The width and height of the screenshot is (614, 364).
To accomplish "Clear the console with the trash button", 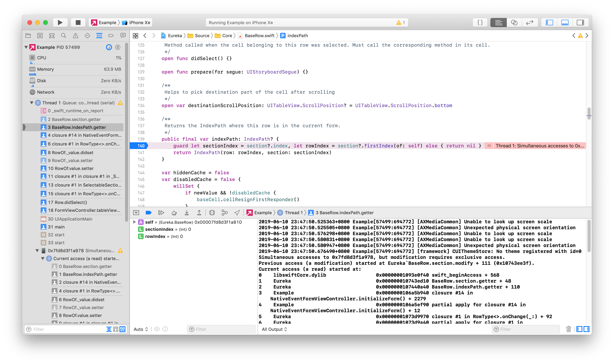I will (x=569, y=329).
